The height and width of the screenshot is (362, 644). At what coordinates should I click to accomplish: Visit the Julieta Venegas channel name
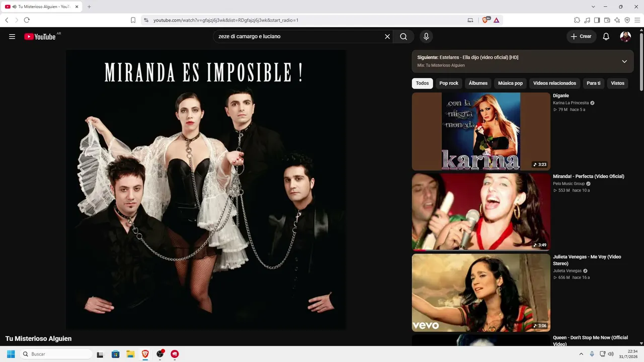click(567, 271)
